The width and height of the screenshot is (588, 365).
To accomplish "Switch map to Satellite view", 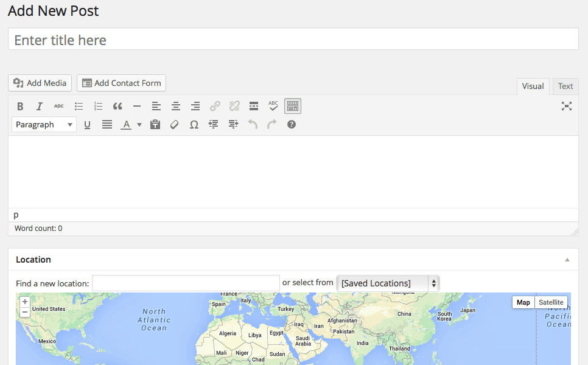I will click(551, 302).
